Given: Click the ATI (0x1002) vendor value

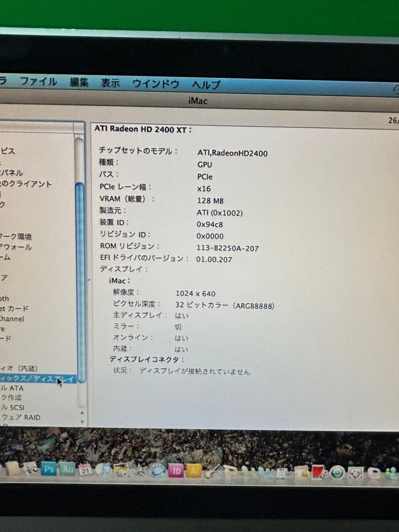Looking at the screenshot, I should pos(220,213).
